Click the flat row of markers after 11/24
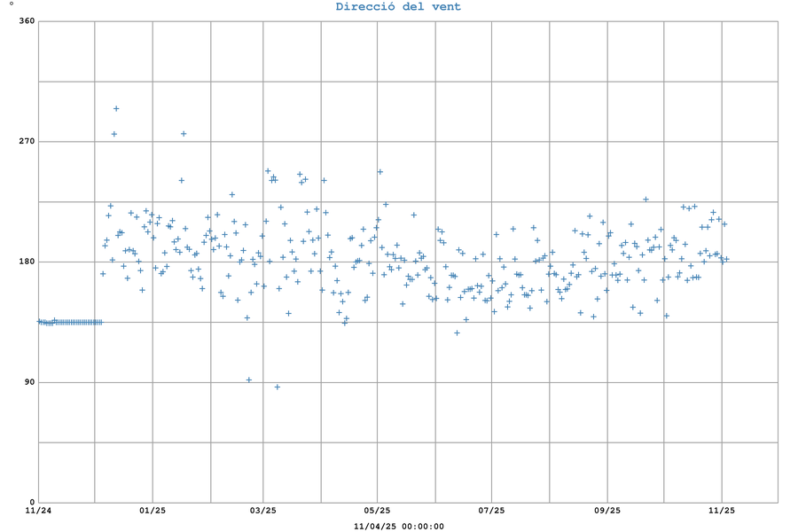The image size is (798, 532). point(69,322)
